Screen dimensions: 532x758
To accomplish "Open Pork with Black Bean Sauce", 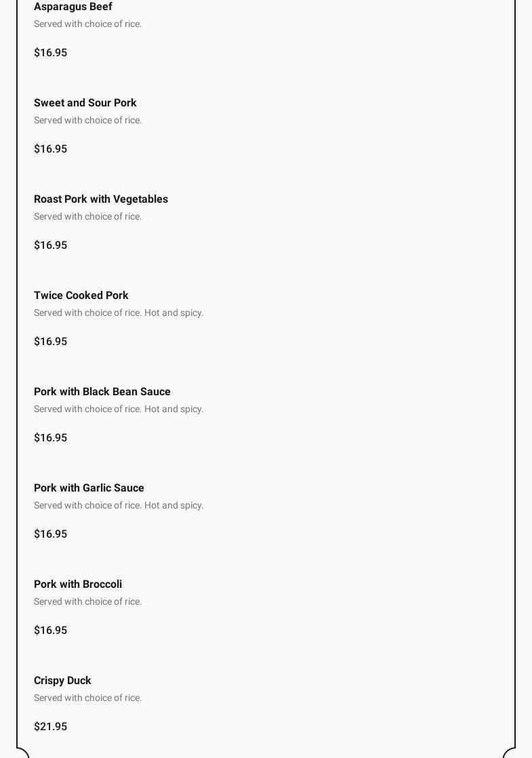I will (102, 392).
